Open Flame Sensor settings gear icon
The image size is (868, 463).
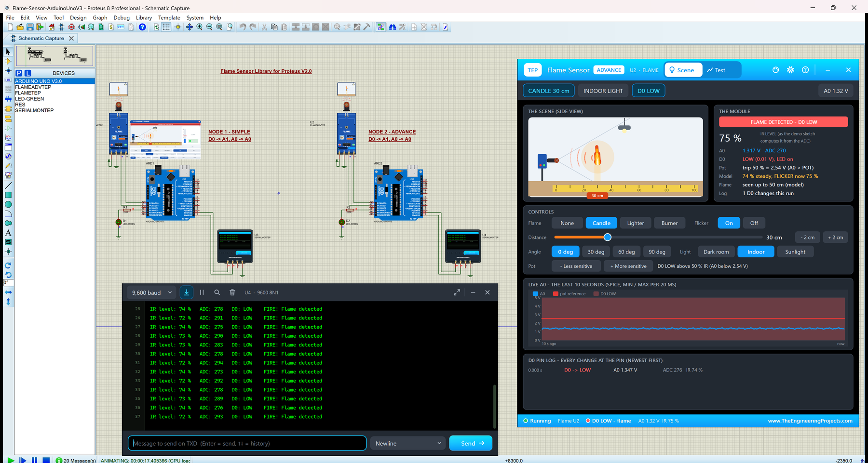pyautogui.click(x=790, y=70)
